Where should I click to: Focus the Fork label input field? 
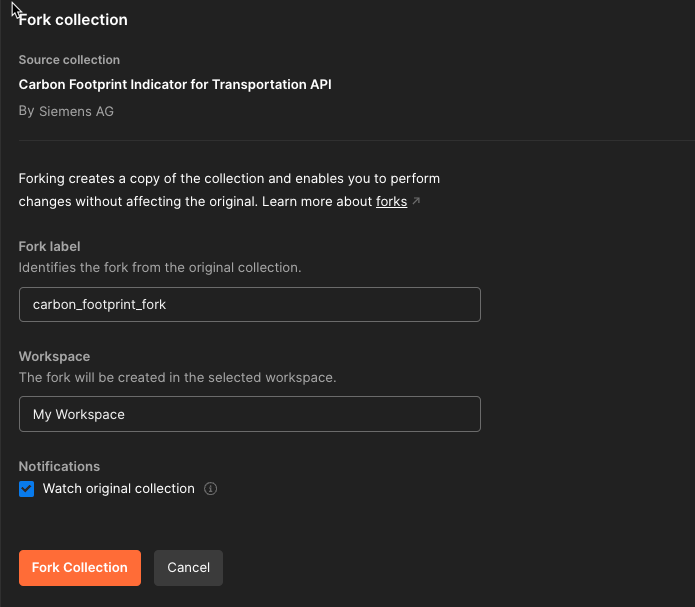pos(250,305)
